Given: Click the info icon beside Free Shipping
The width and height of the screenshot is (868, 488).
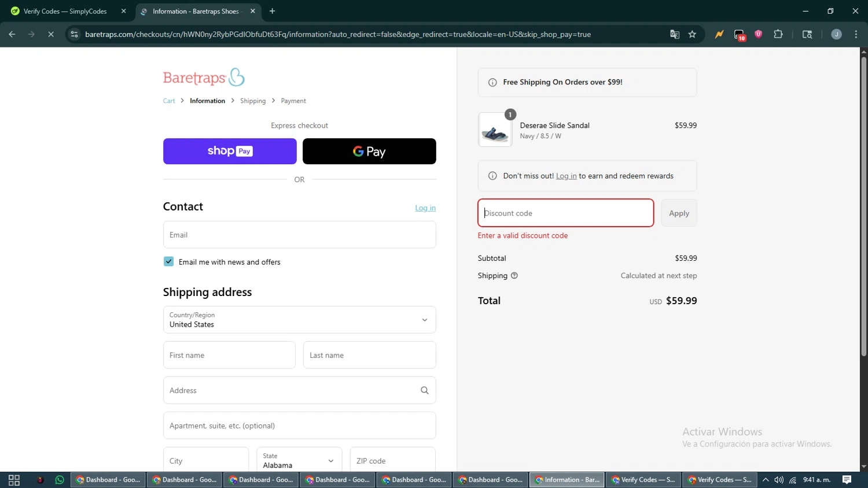Looking at the screenshot, I should pos(492,83).
